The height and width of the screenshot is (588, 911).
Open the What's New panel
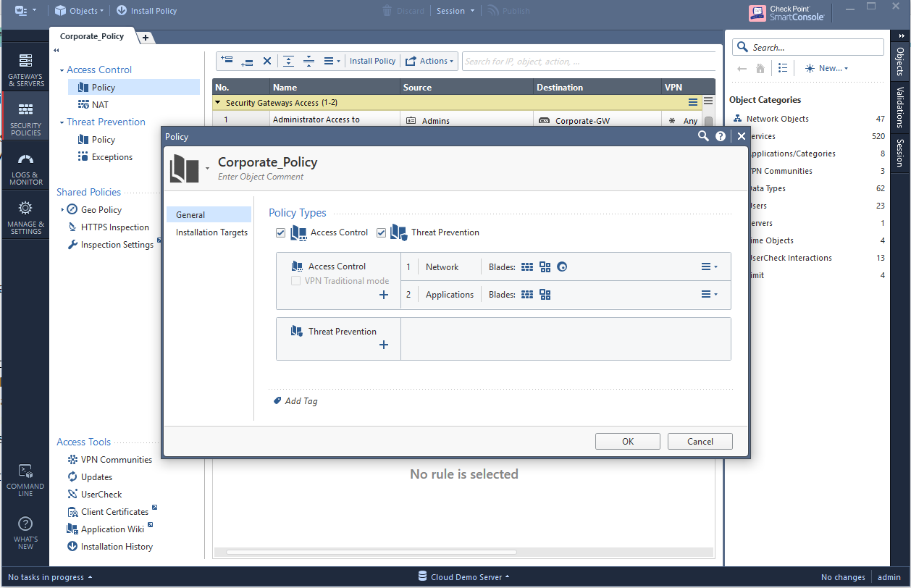click(x=25, y=533)
